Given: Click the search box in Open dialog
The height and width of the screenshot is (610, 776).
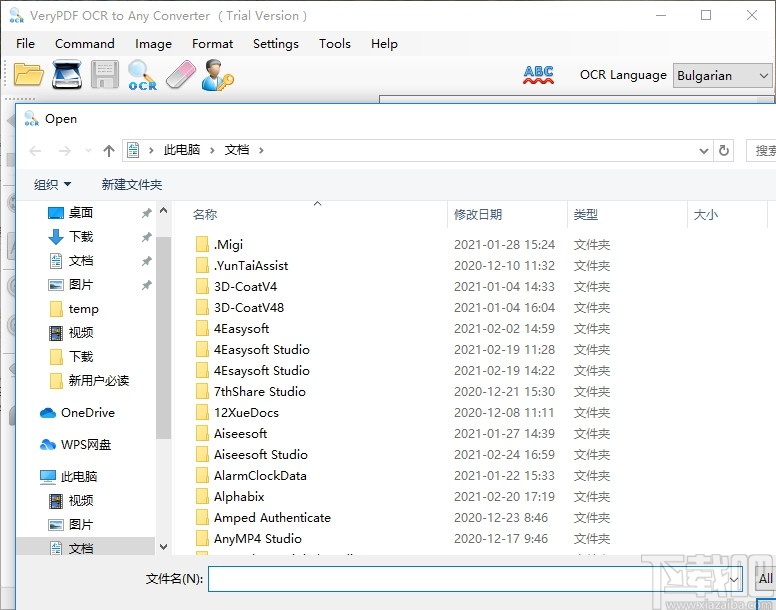Looking at the screenshot, I should coord(761,150).
